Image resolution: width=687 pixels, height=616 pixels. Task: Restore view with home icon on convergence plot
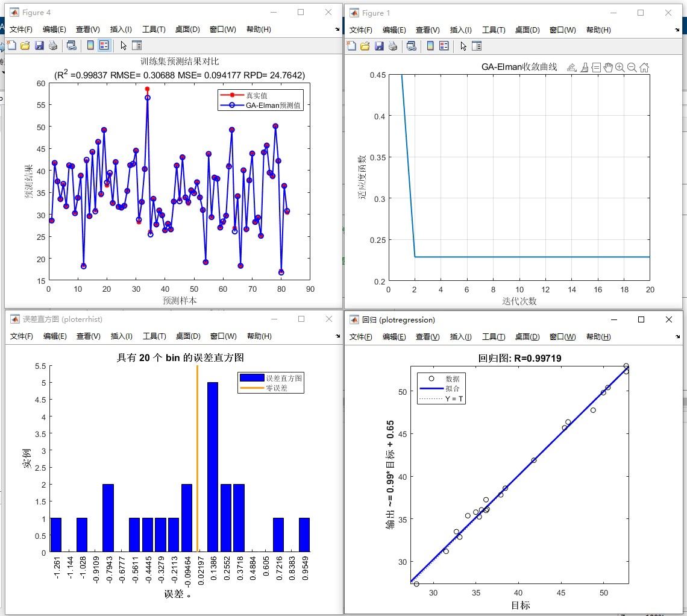(644, 68)
